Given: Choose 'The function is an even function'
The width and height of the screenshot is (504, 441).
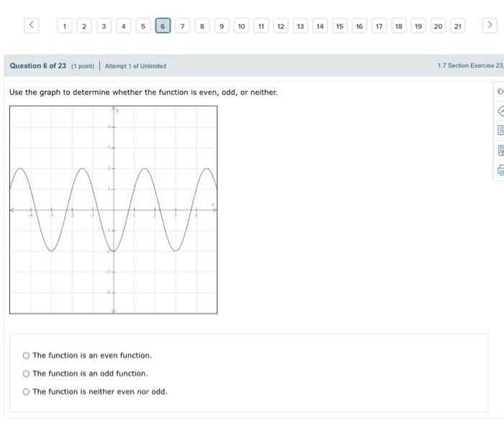Looking at the screenshot, I should 26,355.
